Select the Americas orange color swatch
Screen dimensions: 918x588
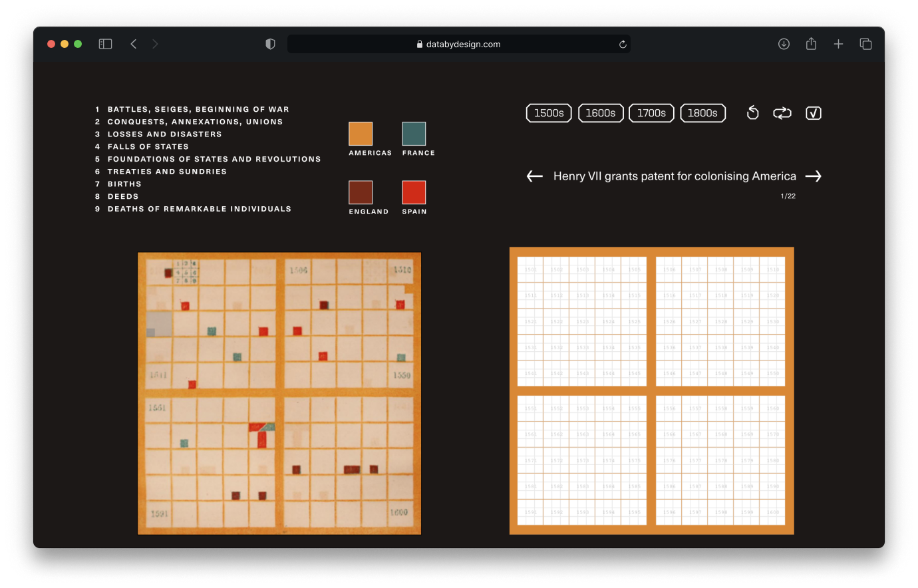pyautogui.click(x=361, y=134)
